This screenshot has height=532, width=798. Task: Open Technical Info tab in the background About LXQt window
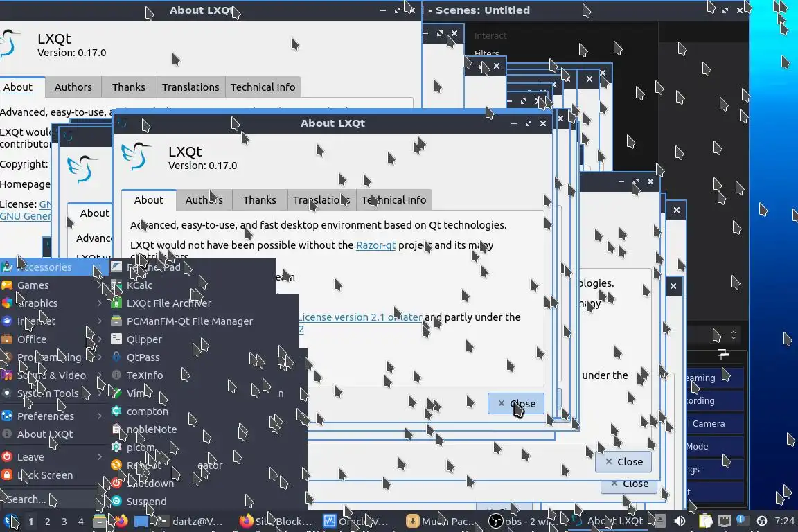[263, 87]
